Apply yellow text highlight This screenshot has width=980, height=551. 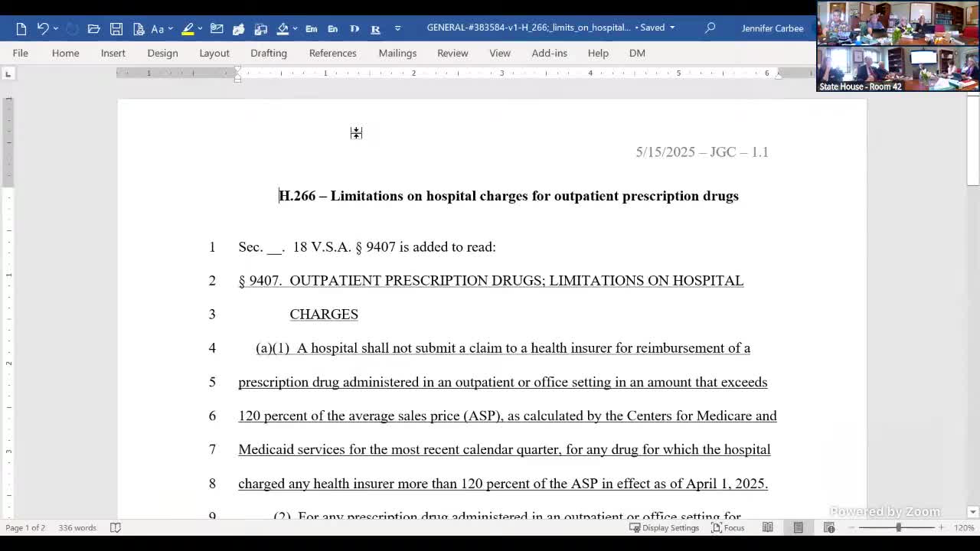(188, 28)
